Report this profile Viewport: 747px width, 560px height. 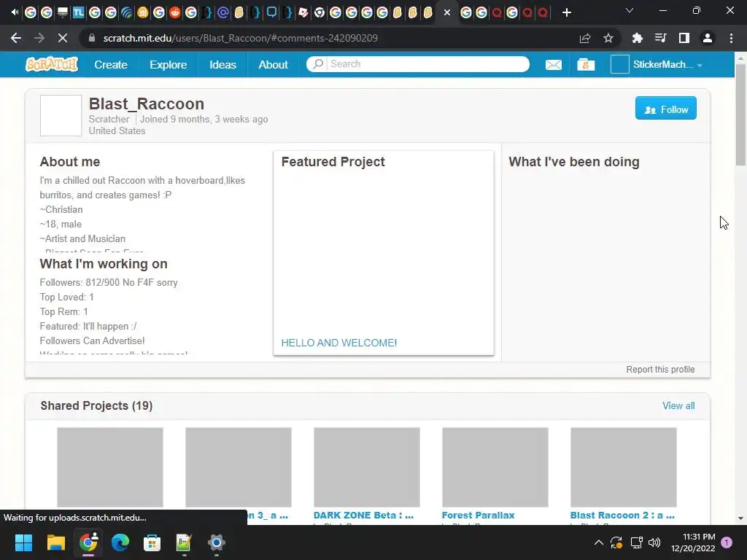click(x=660, y=370)
